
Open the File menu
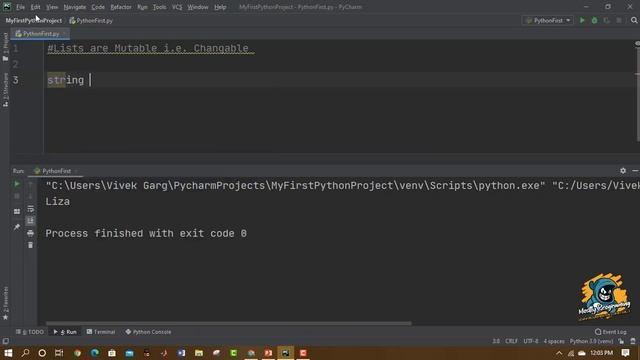[x=20, y=7]
